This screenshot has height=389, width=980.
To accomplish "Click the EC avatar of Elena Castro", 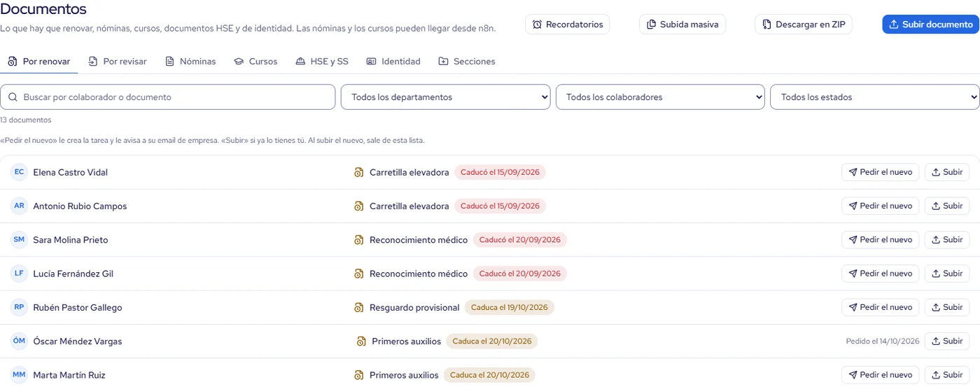I will pyautogui.click(x=19, y=172).
